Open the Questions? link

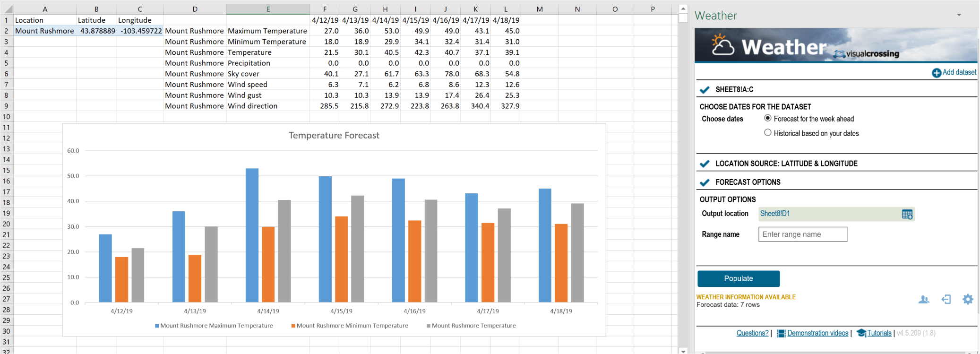[752, 333]
